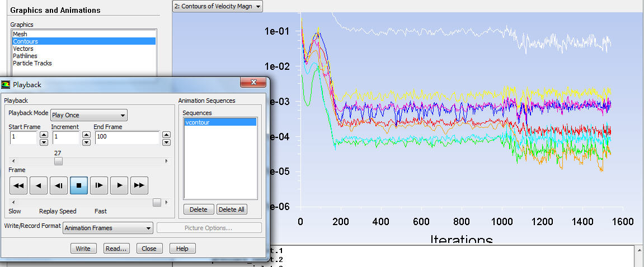Open the Playback Mode dropdown
The image size is (644, 267).
coord(89,115)
